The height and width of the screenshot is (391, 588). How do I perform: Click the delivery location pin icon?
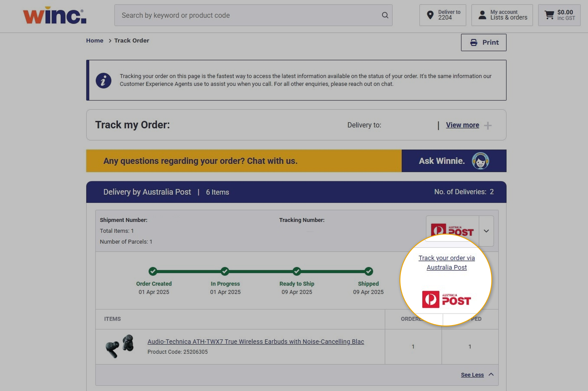point(430,15)
